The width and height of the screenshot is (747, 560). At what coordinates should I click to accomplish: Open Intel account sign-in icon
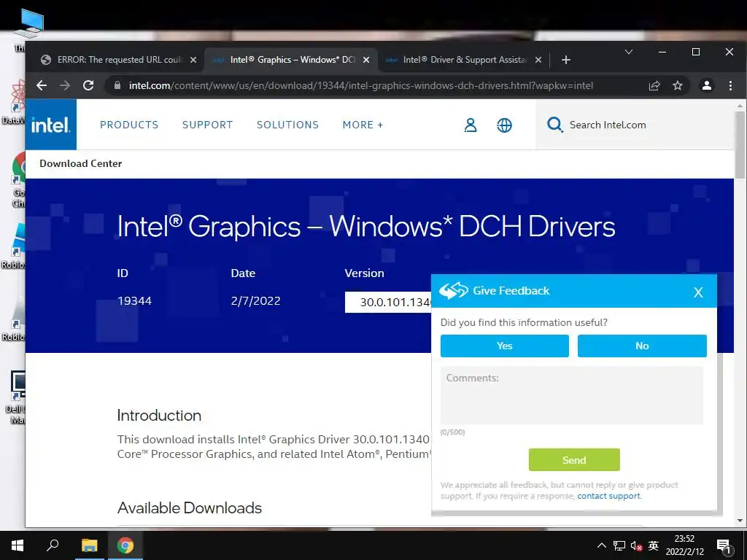[x=471, y=125]
